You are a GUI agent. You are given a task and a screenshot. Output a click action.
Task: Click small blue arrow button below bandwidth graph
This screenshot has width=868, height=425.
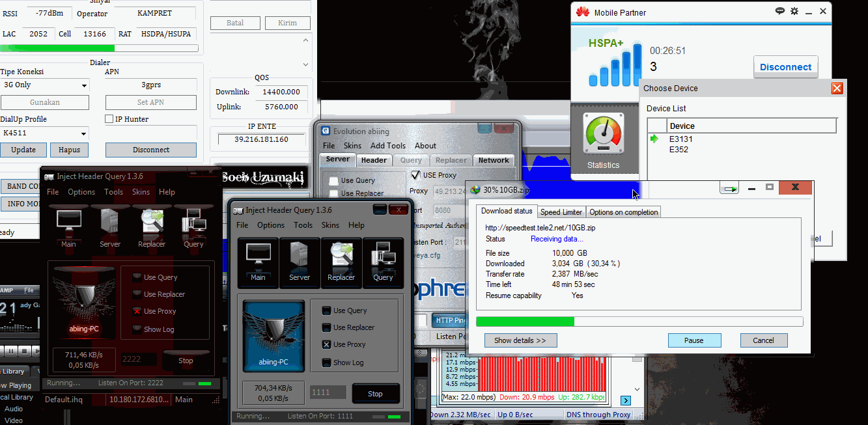tap(626, 400)
